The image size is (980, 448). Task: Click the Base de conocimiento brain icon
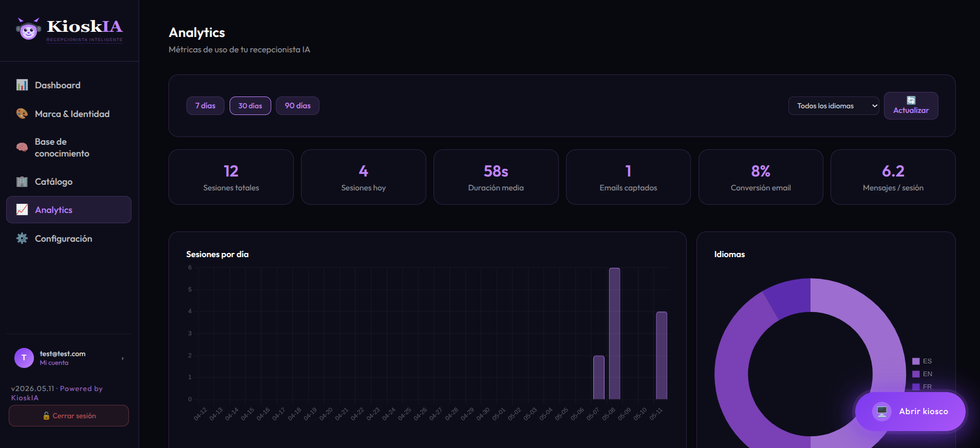point(22,147)
